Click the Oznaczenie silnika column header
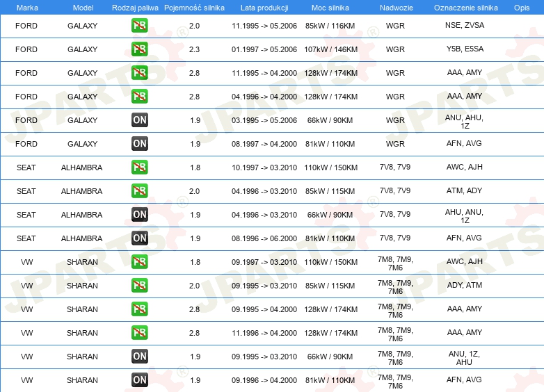This screenshot has height=392, width=544. tap(465, 8)
